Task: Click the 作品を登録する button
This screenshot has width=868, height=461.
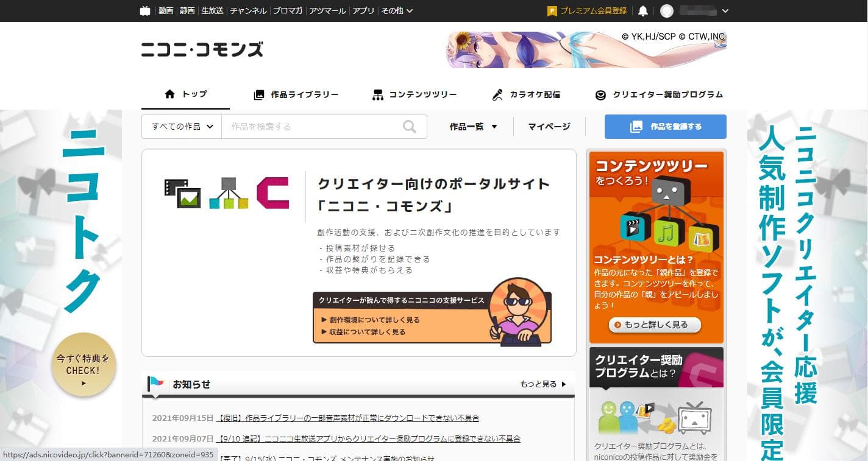Action: coord(666,127)
